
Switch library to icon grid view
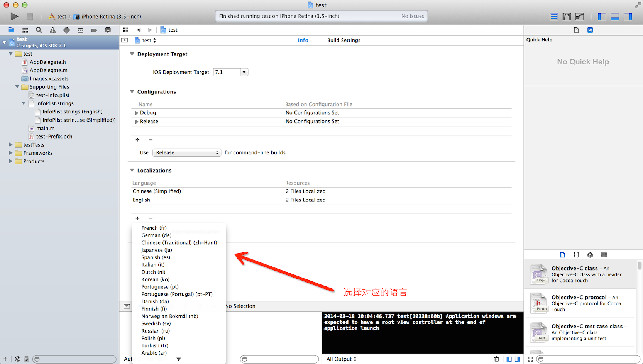[530, 359]
